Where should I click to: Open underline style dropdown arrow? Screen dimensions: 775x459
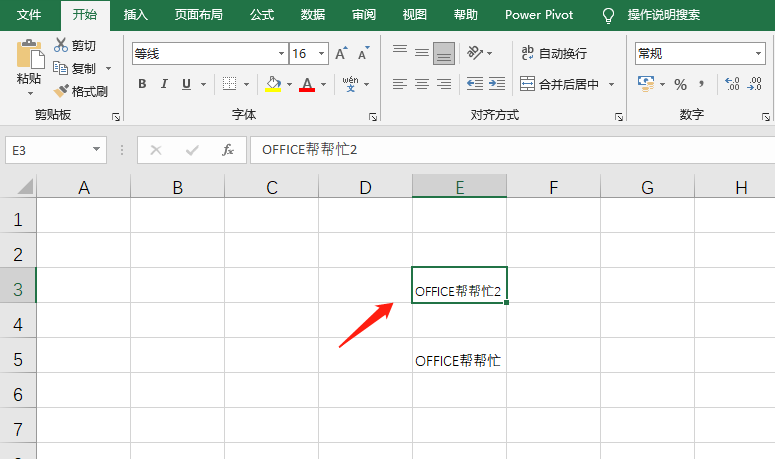pyautogui.click(x=203, y=84)
